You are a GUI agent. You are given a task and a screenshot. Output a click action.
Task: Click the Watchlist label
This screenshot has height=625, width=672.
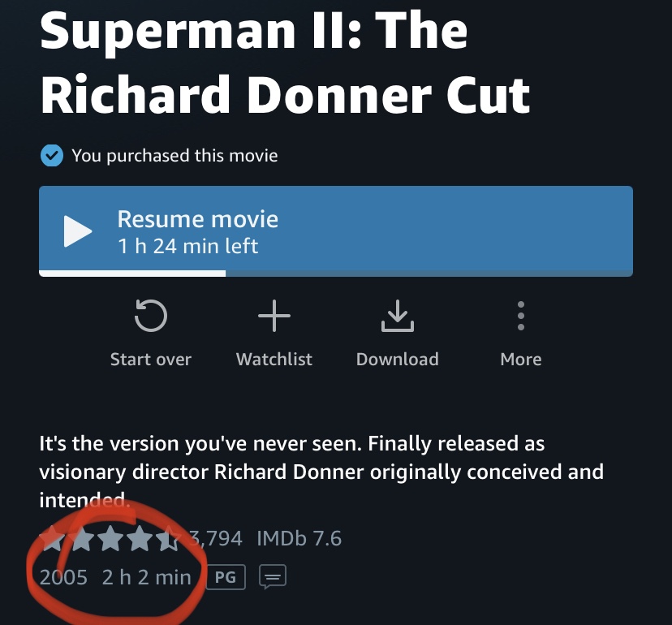274,360
